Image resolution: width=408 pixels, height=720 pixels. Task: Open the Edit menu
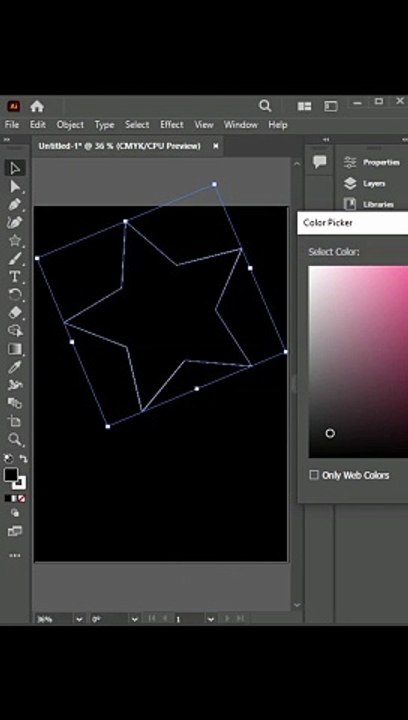tap(38, 125)
